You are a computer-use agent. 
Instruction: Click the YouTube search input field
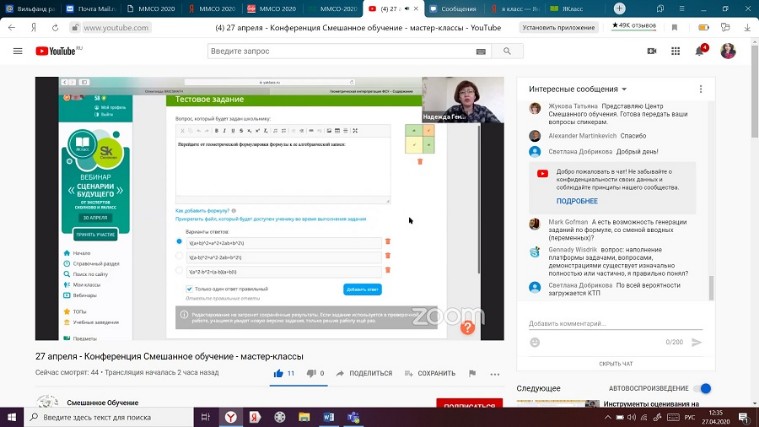350,51
